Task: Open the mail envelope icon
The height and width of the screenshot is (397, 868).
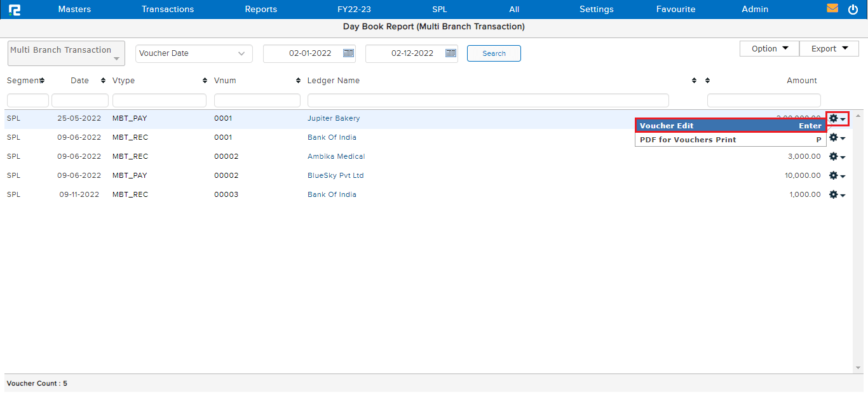Action: pos(832,9)
